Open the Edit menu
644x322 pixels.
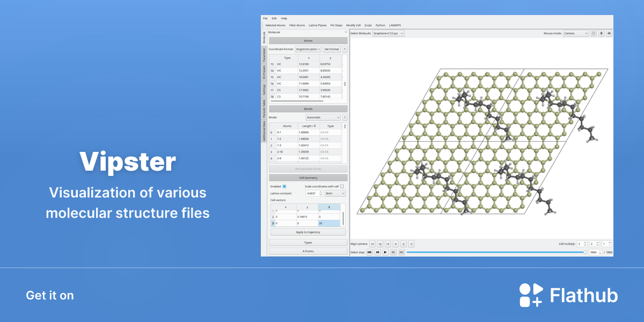click(274, 18)
